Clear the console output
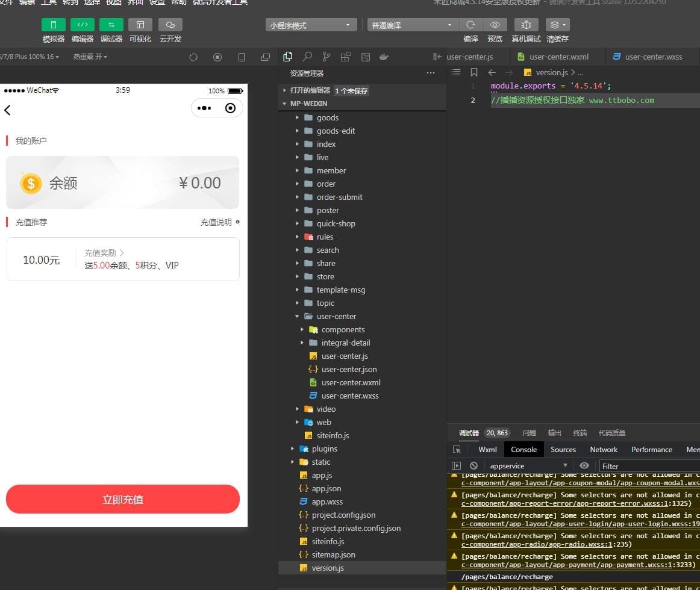700x590 pixels. (473, 465)
